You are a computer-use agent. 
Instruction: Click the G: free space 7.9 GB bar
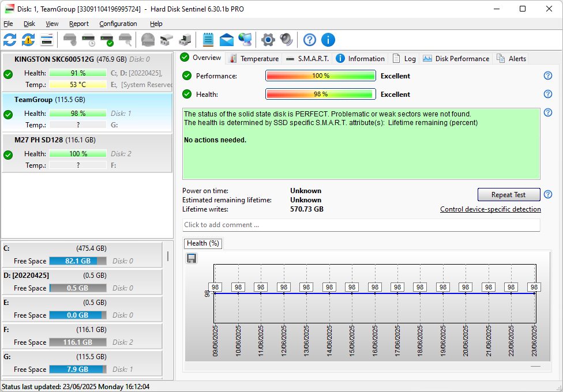[x=78, y=370]
